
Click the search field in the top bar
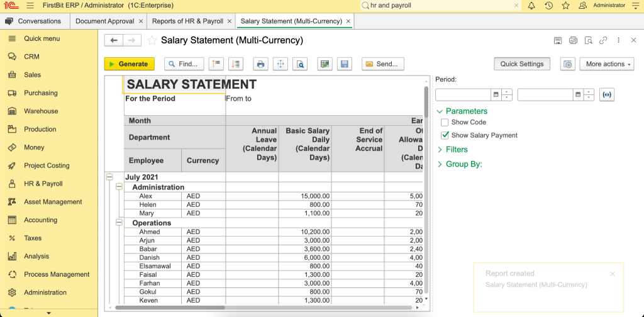440,6
